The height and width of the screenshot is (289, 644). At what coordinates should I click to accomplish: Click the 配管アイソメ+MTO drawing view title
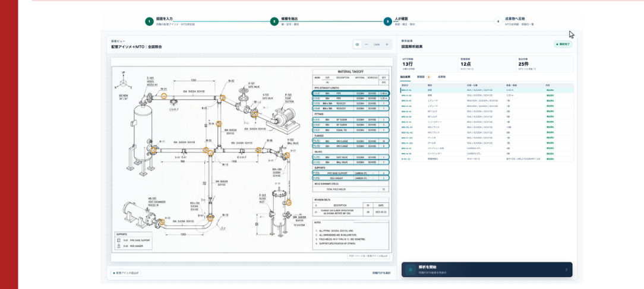[x=137, y=47]
